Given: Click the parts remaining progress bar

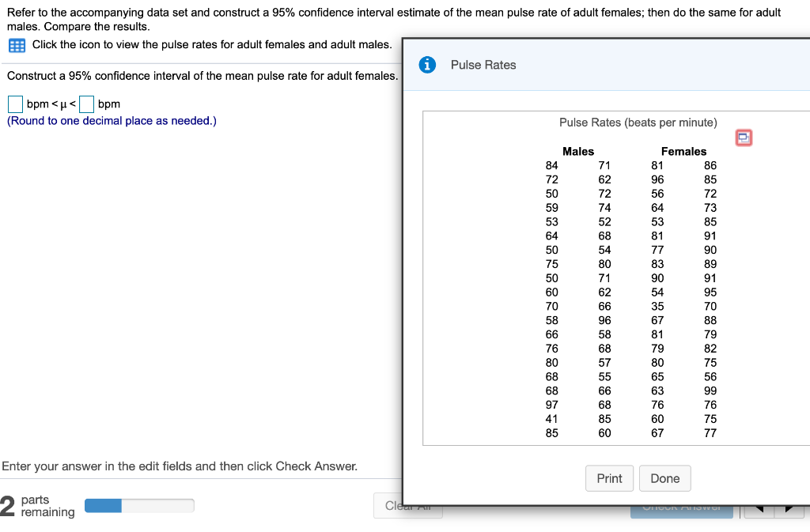Looking at the screenshot, I should coord(139,504).
